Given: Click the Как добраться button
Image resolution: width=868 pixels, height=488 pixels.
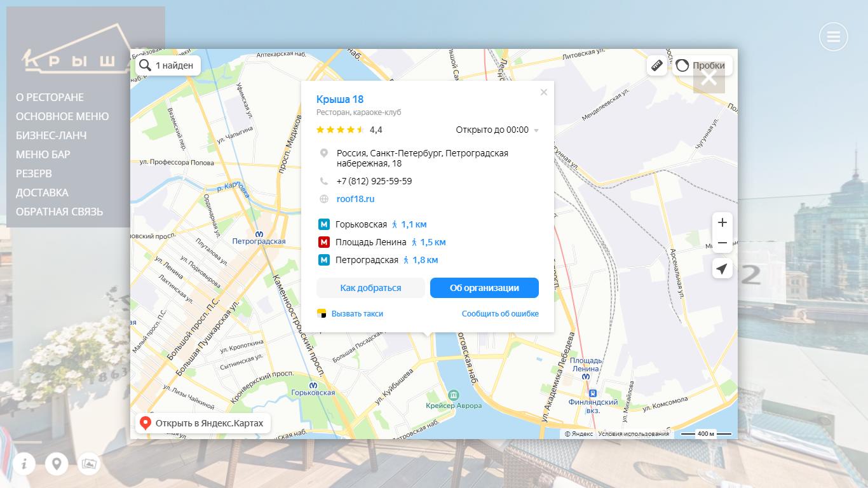Looking at the screenshot, I should point(370,288).
